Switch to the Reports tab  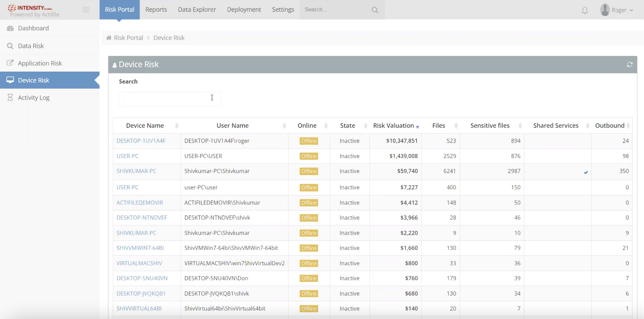tap(156, 10)
